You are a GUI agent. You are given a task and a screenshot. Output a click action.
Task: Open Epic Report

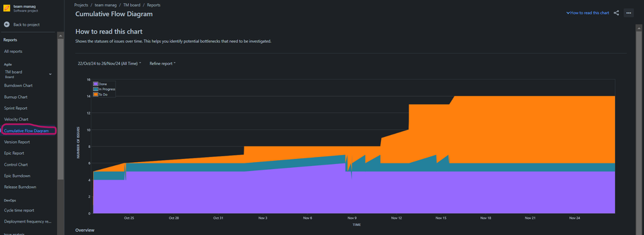[x=14, y=153]
